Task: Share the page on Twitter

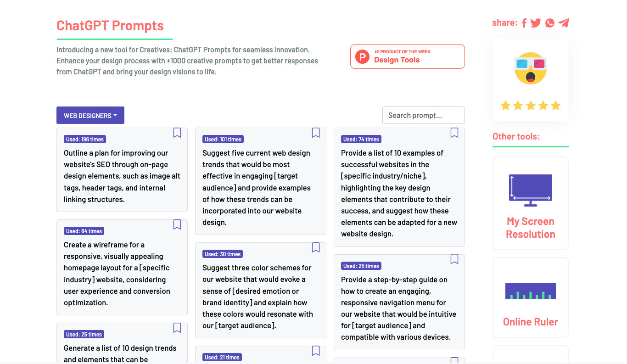Action: [536, 22]
